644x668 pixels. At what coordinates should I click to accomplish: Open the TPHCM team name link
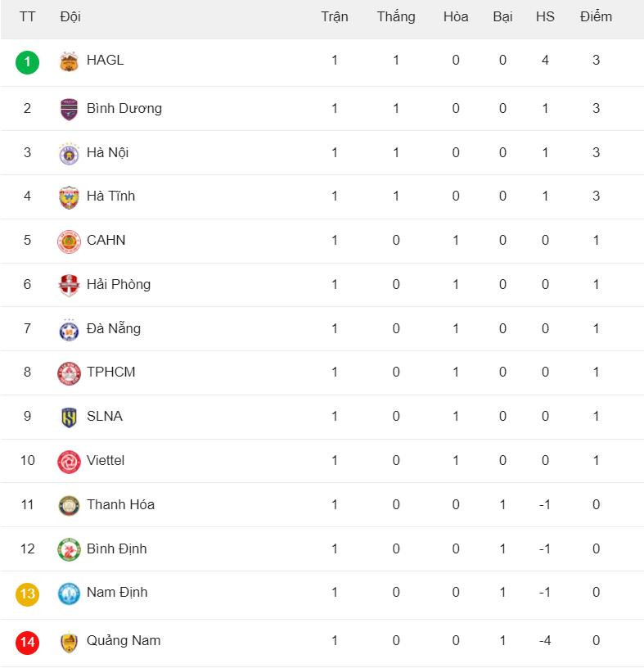click(110, 372)
